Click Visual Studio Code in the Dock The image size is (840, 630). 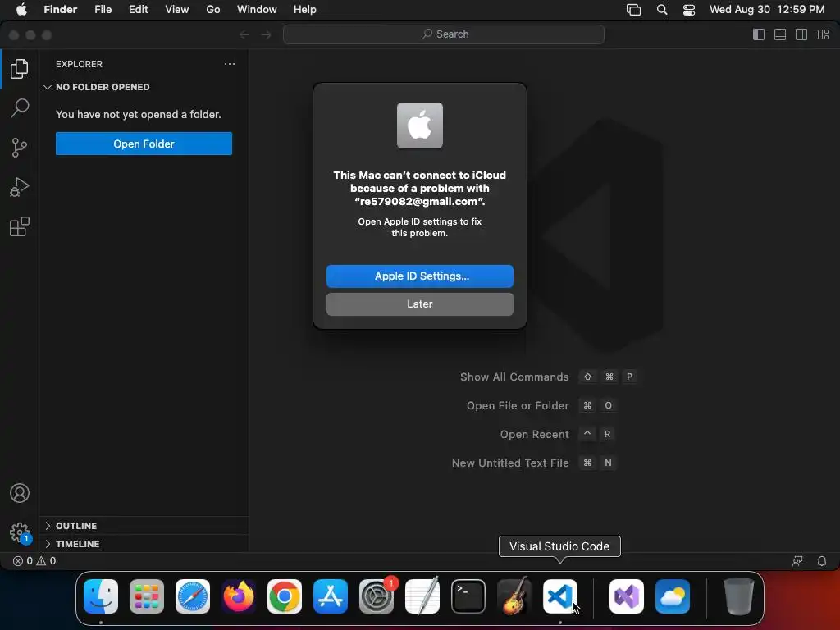(x=560, y=596)
